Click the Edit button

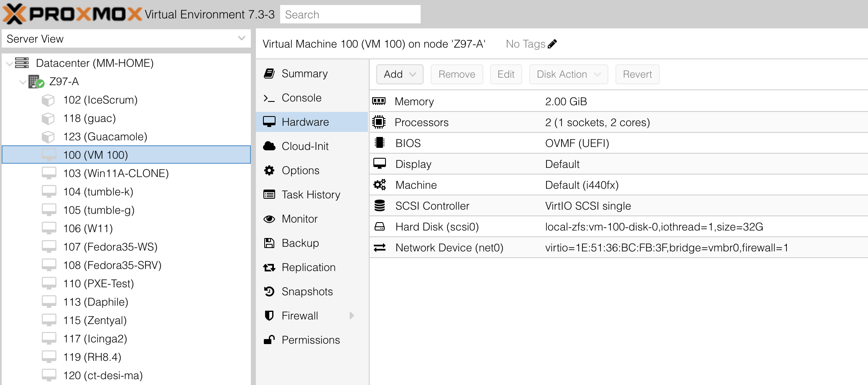coord(506,74)
